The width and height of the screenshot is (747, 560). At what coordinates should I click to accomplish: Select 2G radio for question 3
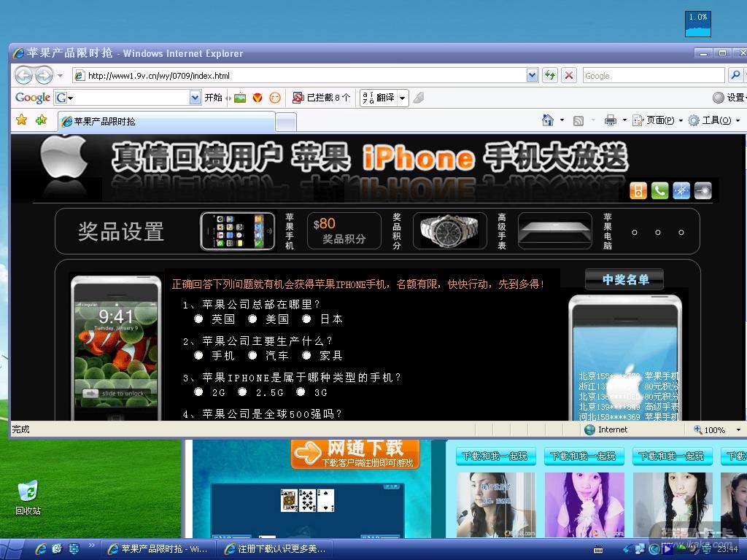click(x=198, y=392)
